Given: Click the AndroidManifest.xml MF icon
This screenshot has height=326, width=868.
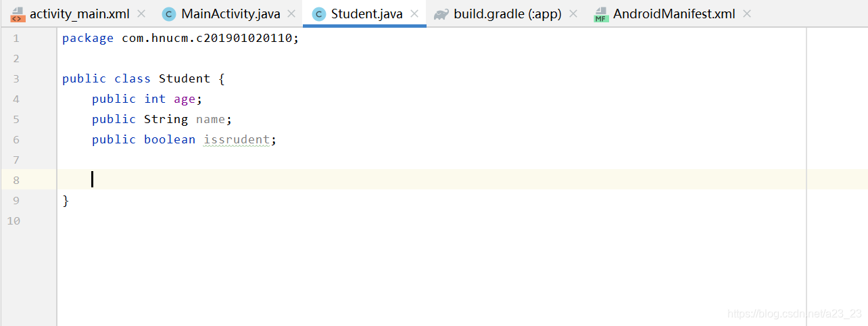Looking at the screenshot, I should (601, 14).
